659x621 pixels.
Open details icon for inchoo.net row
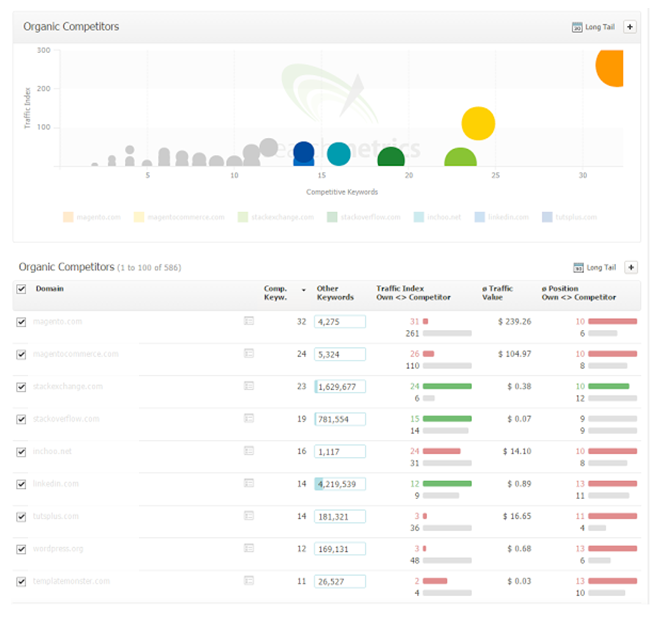[249, 451]
